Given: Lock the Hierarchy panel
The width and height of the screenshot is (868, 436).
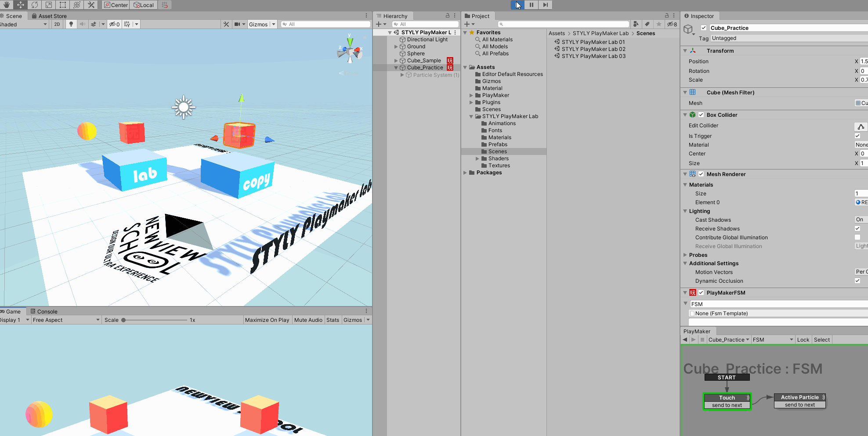Looking at the screenshot, I should pyautogui.click(x=448, y=15).
